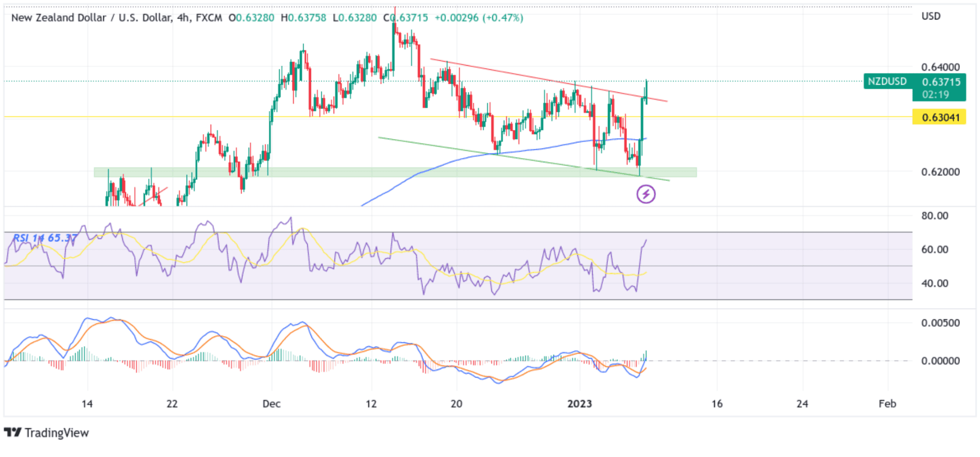980x457 pixels.
Task: Select the red descending trendline
Action: (548, 80)
